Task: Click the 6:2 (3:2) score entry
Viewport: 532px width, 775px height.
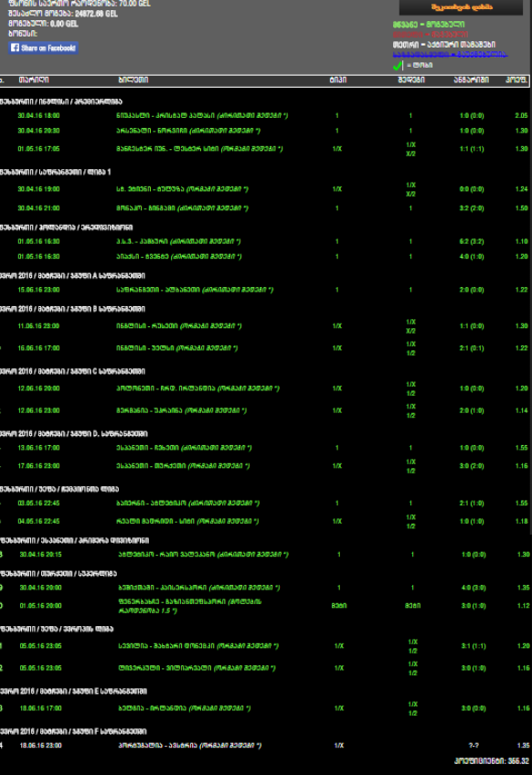Action: pos(471,241)
